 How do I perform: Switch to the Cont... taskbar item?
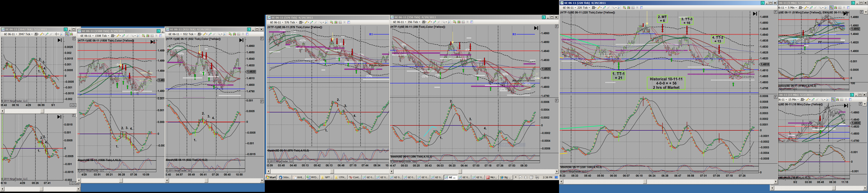click(x=355, y=177)
